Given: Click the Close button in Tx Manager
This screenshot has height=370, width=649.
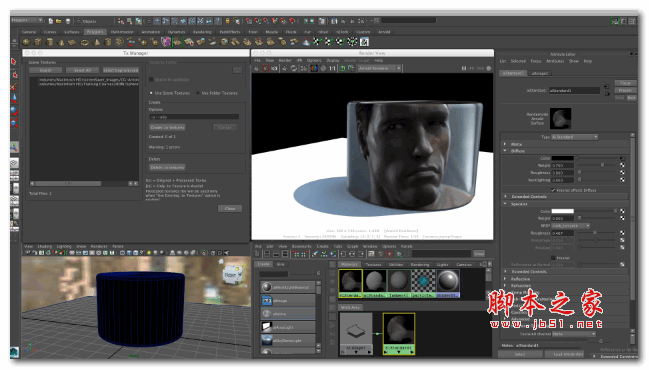Looking at the screenshot, I should pos(230,209).
